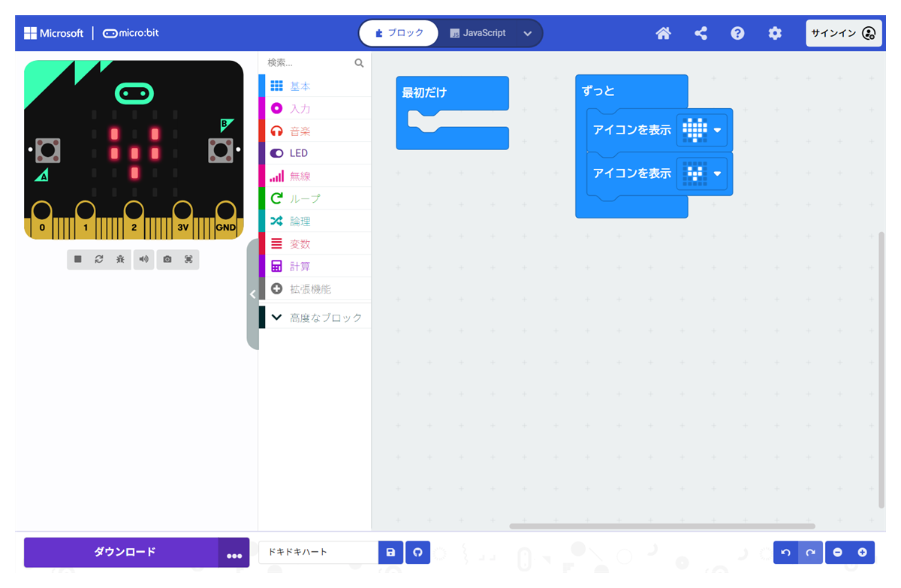The height and width of the screenshot is (588, 901).
Task: Click the micro:bit logo
Action: point(131,33)
